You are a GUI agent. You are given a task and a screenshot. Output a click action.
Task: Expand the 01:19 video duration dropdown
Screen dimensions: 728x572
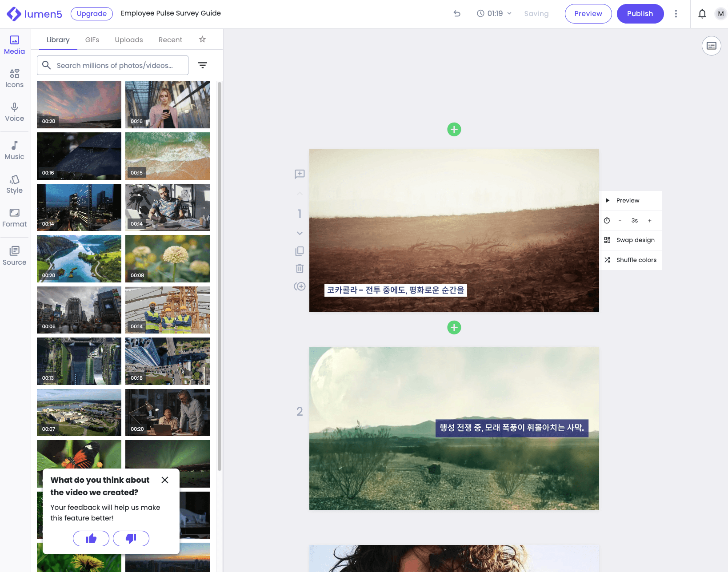tap(494, 13)
